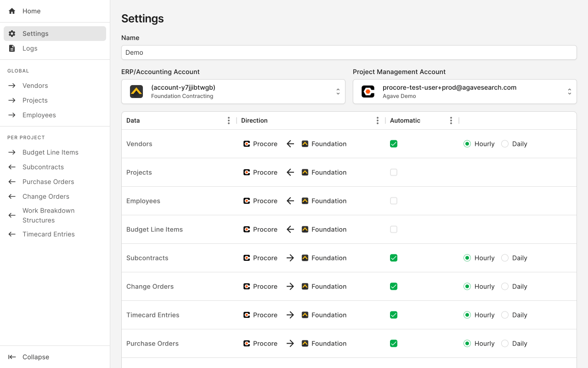Screen dimensions: 588x368
Task: Click the direction arrow in Change Orders row
Action: tap(290, 287)
